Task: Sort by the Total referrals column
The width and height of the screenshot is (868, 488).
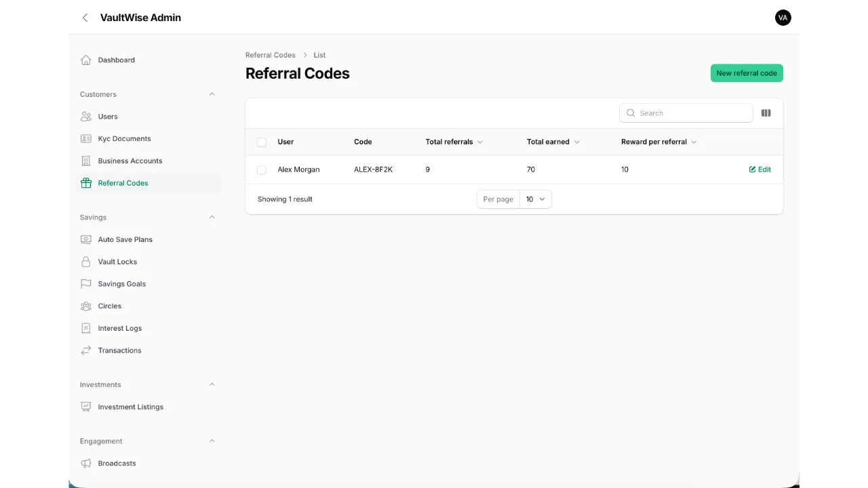Action: (x=454, y=142)
